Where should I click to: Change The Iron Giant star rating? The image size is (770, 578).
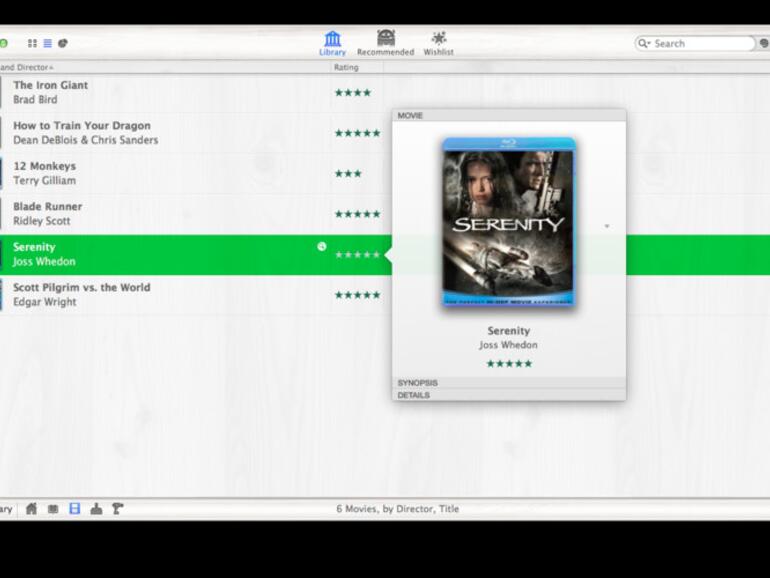click(x=353, y=92)
